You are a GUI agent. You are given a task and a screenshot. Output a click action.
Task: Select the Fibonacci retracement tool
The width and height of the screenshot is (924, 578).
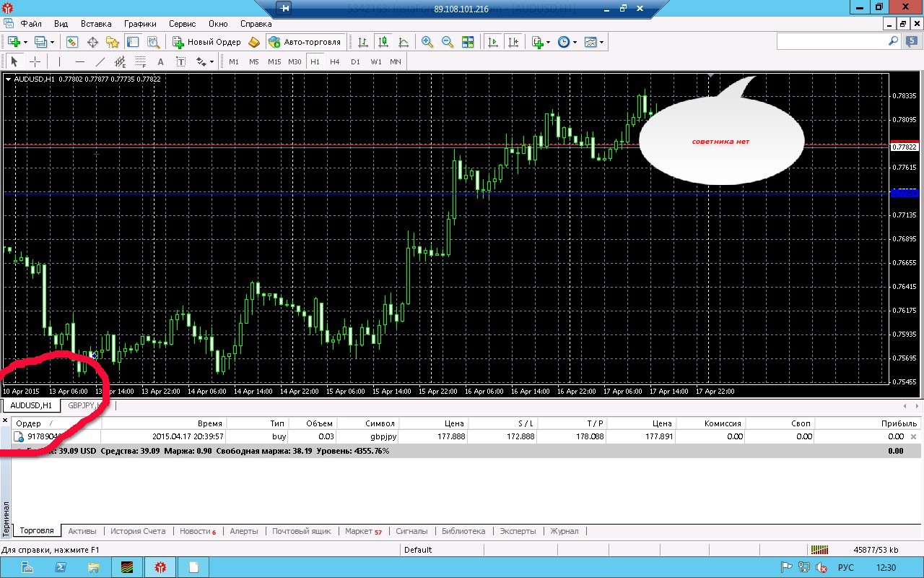[141, 61]
